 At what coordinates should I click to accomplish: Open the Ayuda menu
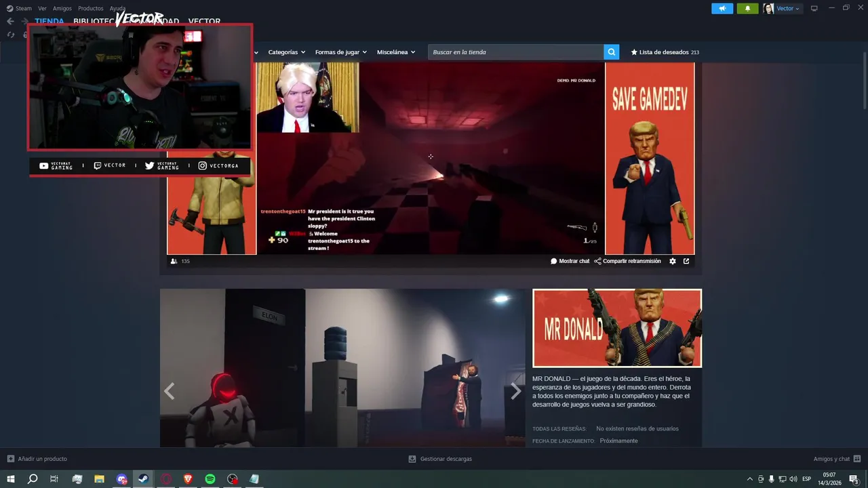coord(117,8)
